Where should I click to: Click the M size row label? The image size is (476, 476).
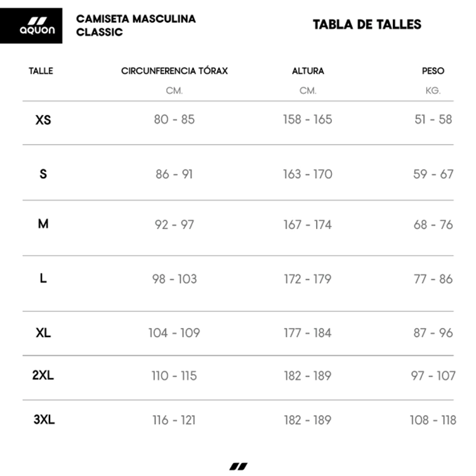(43, 224)
